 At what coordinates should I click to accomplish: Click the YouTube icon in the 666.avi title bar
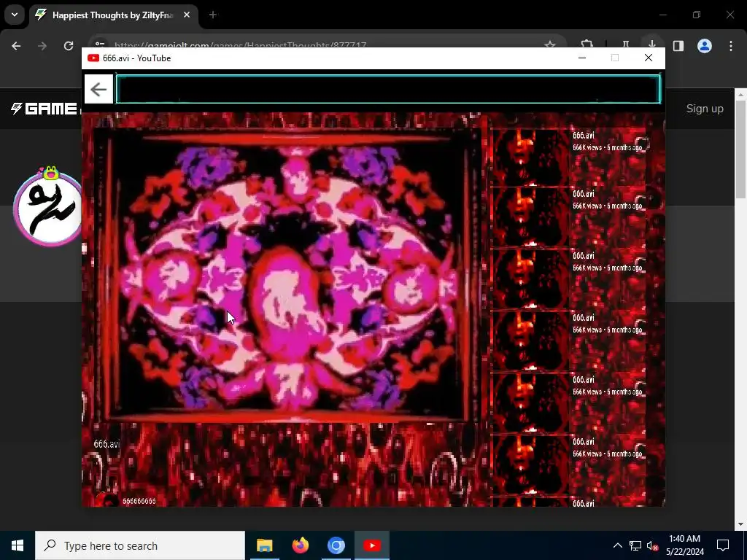tap(93, 58)
